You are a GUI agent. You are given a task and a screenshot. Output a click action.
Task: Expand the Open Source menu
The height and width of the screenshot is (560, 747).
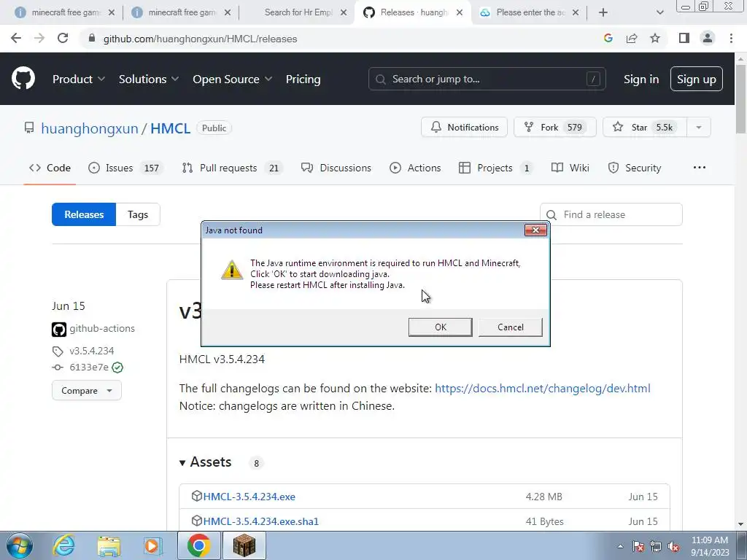tap(233, 79)
